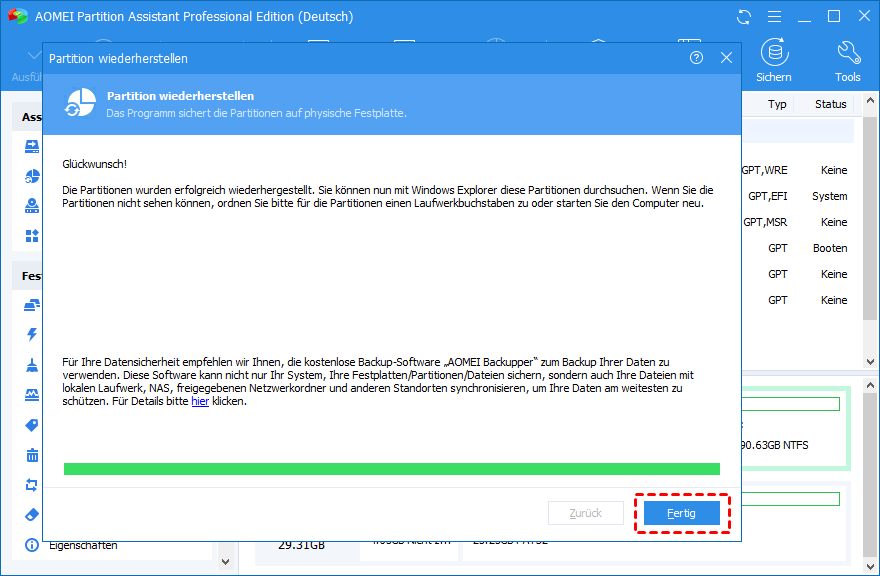The image size is (880, 576).
Task: Open the Sichern backup tool
Action: (x=774, y=61)
